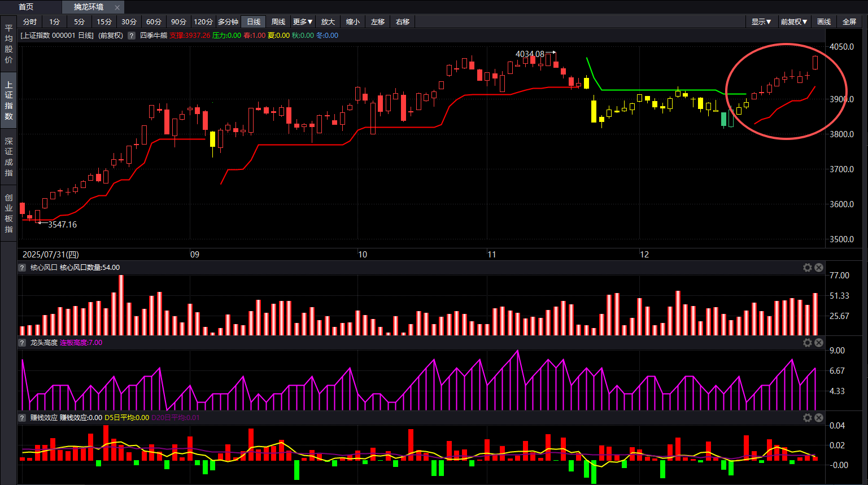Switch chart to 5分 period
868x485 pixels.
pos(80,21)
